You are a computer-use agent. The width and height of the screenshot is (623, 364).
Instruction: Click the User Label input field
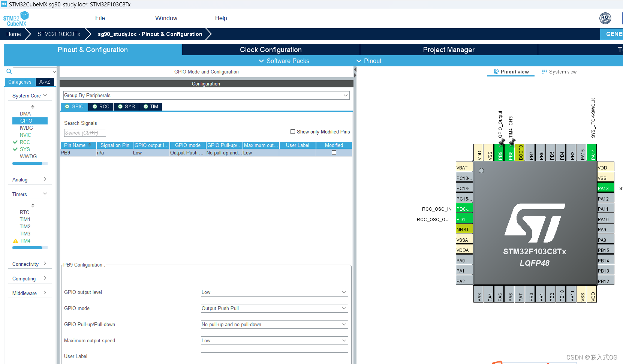274,356
